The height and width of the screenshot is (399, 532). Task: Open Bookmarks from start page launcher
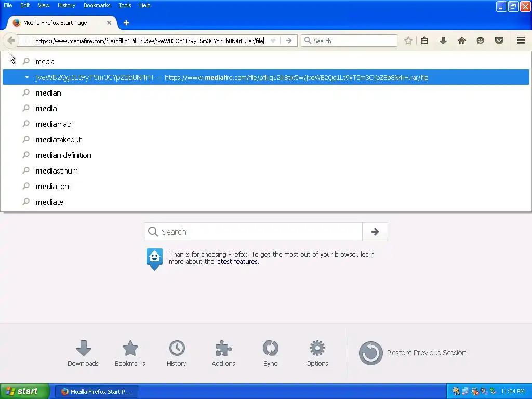coord(130,353)
